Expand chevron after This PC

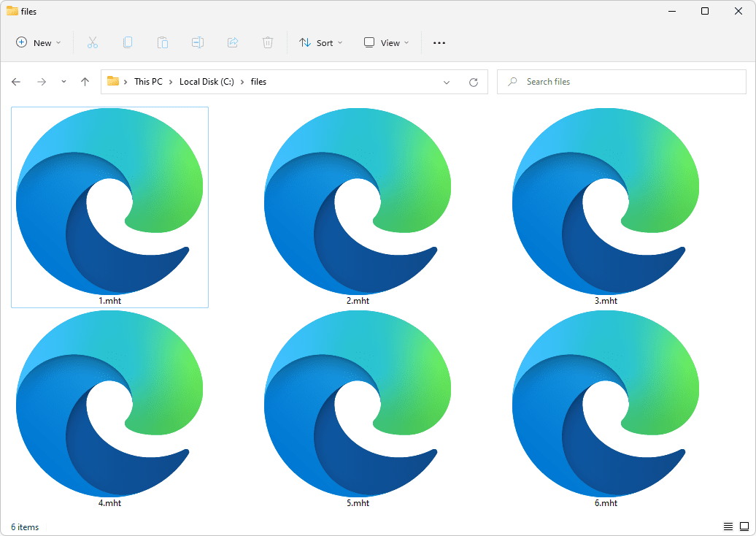tap(171, 82)
